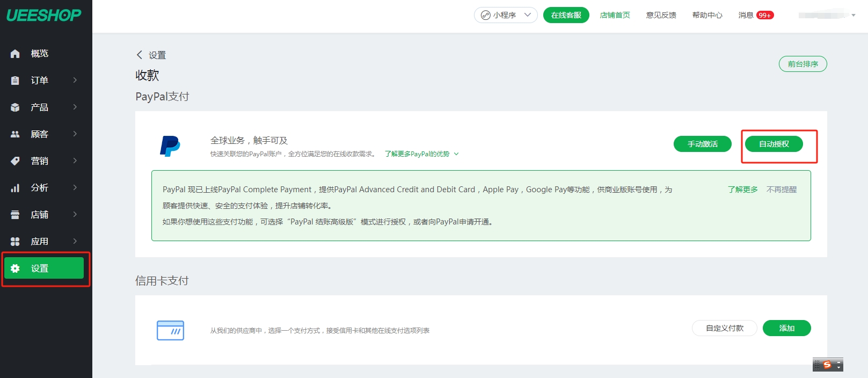
Task: Click the box icon beside 产品
Action: click(15, 107)
